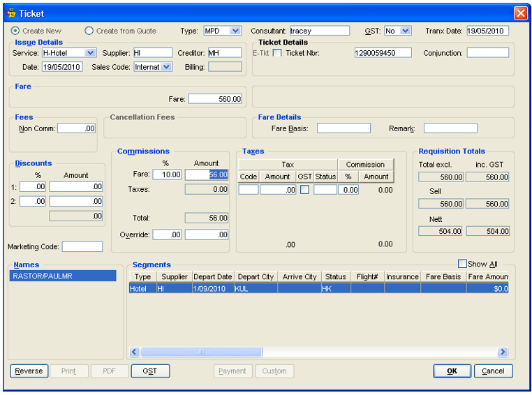Click the Sell 560.00 inc. GST field
532x395 pixels.
pyautogui.click(x=487, y=204)
